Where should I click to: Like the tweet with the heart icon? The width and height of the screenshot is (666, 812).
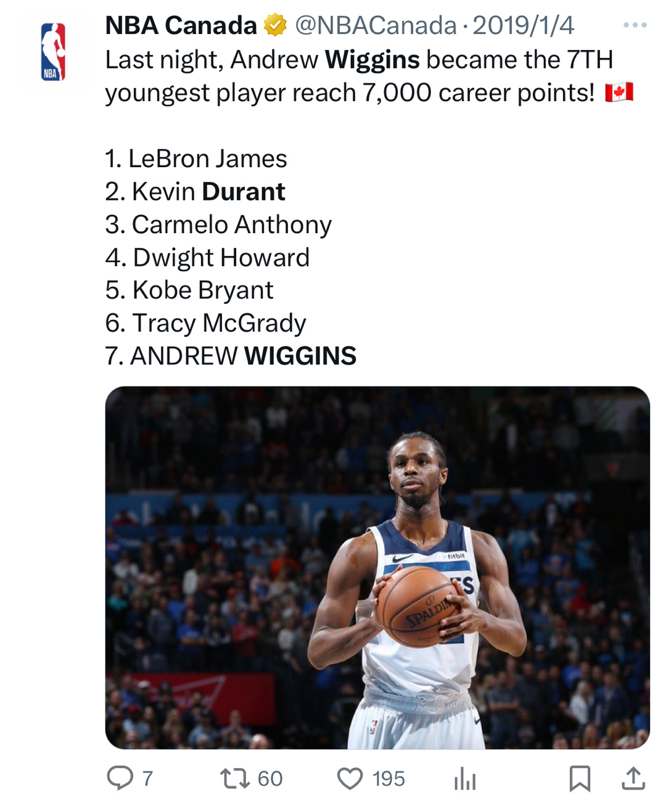[350, 778]
